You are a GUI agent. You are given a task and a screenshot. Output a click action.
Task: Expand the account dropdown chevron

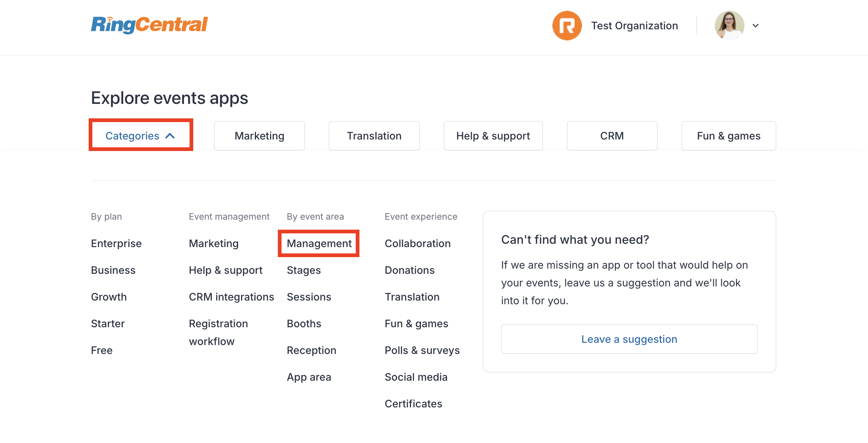click(x=756, y=26)
